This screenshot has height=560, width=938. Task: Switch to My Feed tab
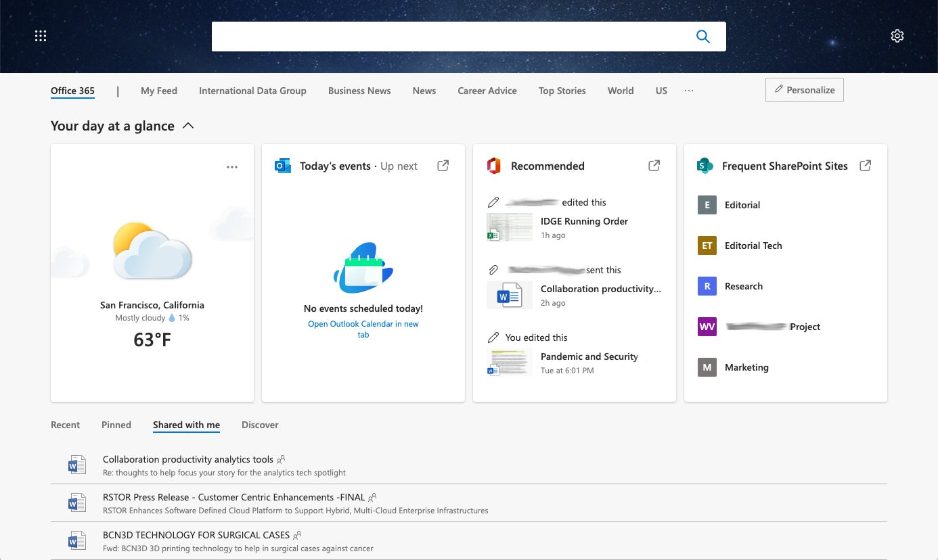(159, 91)
